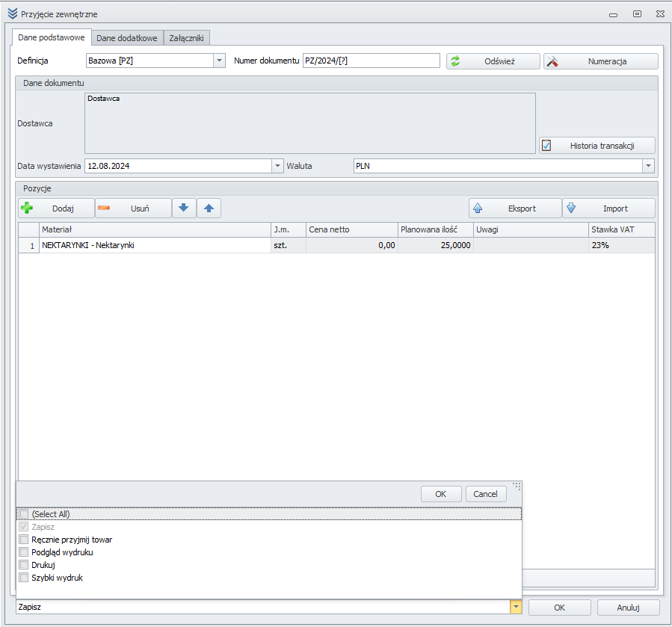Click the green plus Dodaj icon
672x627 pixels.
[27, 209]
